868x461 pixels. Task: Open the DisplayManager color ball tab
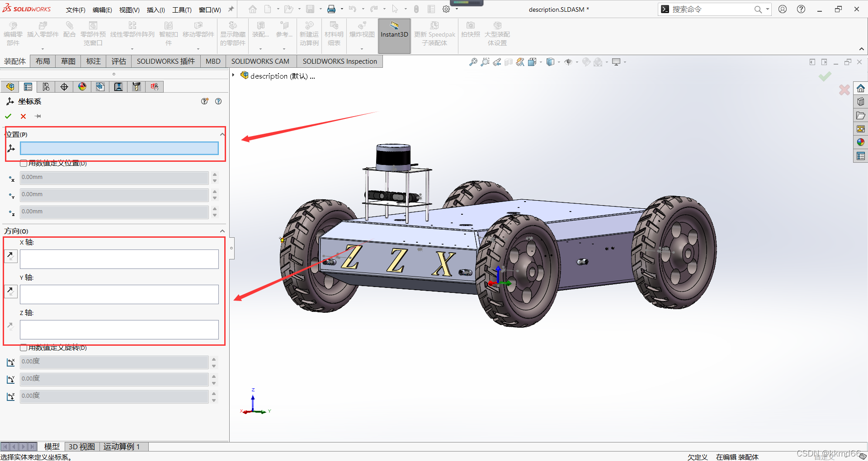pyautogui.click(x=82, y=87)
